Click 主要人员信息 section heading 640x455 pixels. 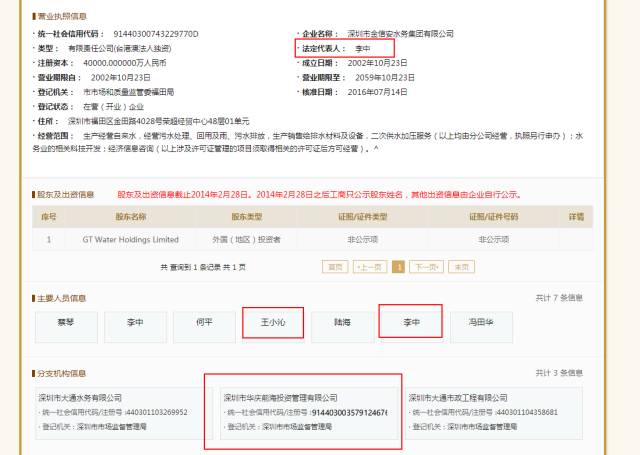point(62,298)
